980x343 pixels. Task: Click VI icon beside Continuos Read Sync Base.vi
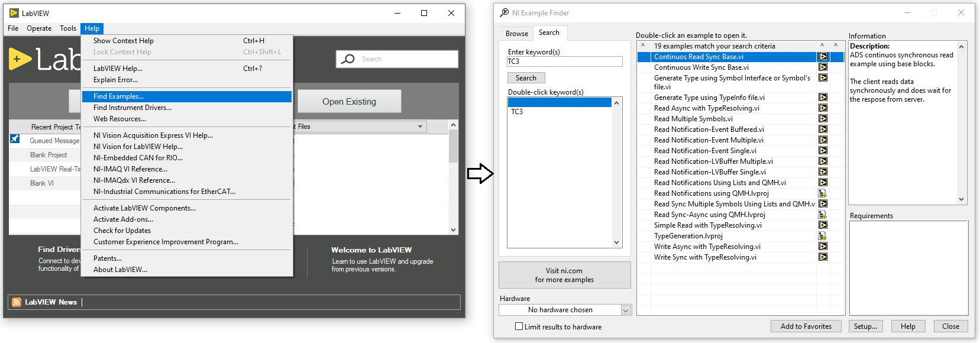point(823,57)
